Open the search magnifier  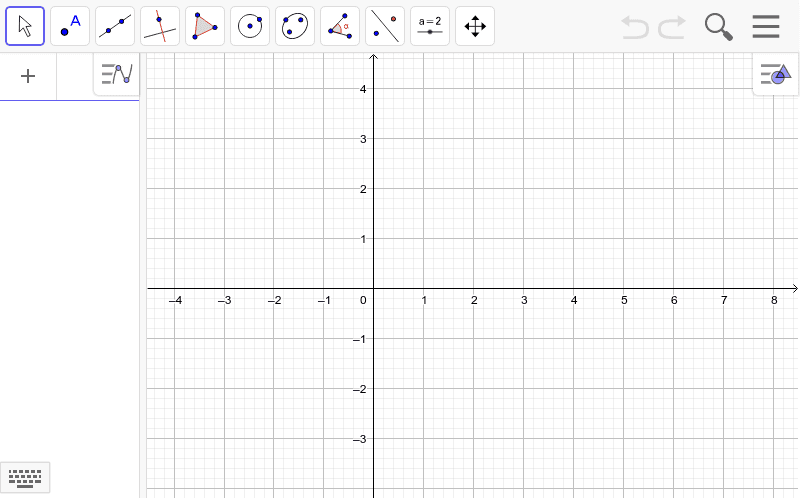(719, 27)
